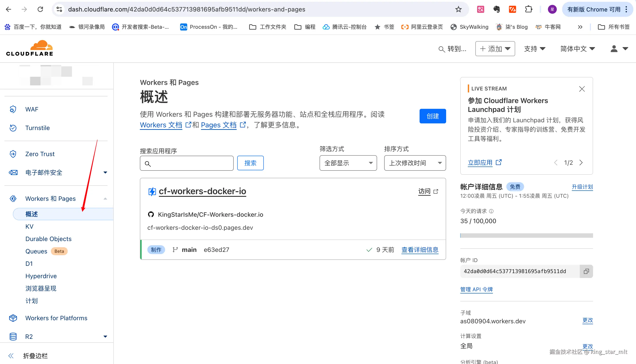Click the browser back arrow
Viewport: 636px width, 364px height.
tap(8, 10)
